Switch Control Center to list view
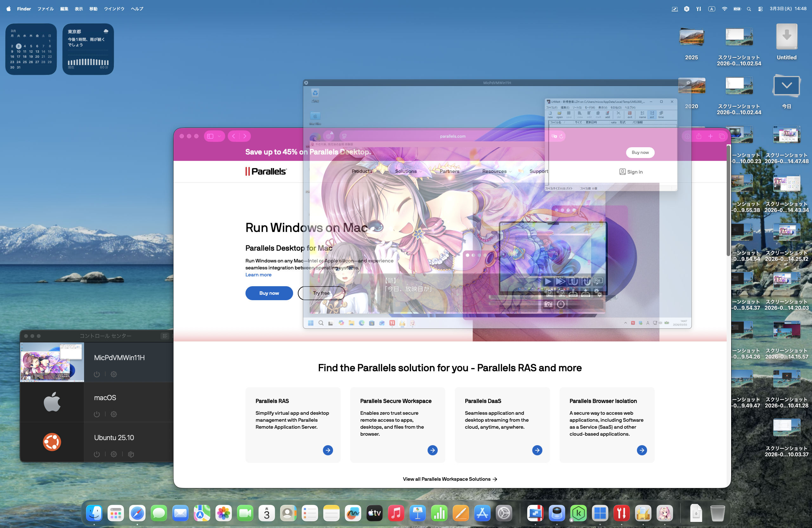Image resolution: width=812 pixels, height=528 pixels. [x=165, y=336]
